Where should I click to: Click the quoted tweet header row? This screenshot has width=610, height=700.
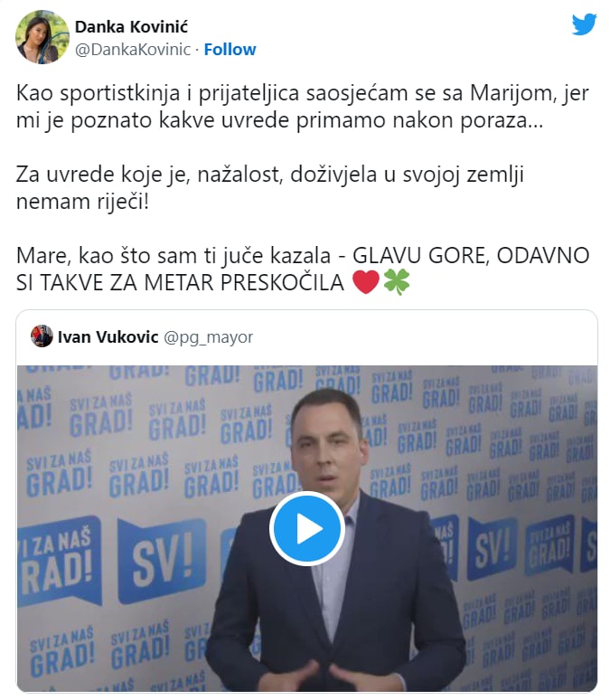(x=307, y=337)
